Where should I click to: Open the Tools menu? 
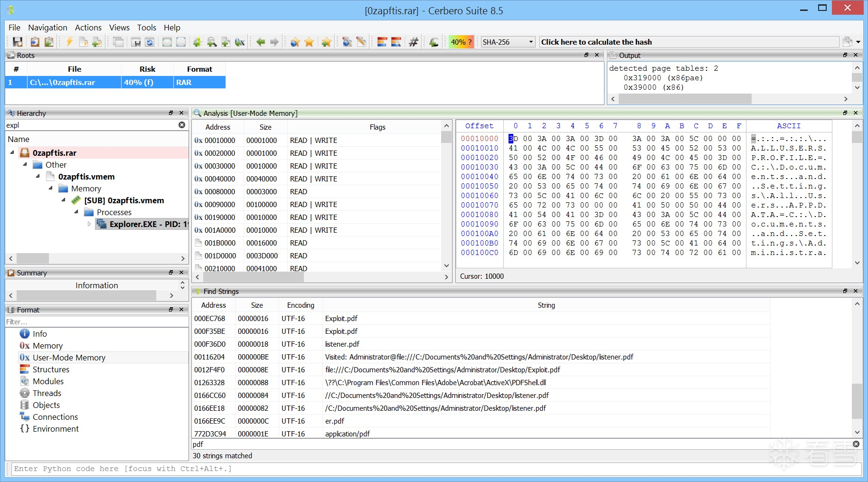coord(146,28)
